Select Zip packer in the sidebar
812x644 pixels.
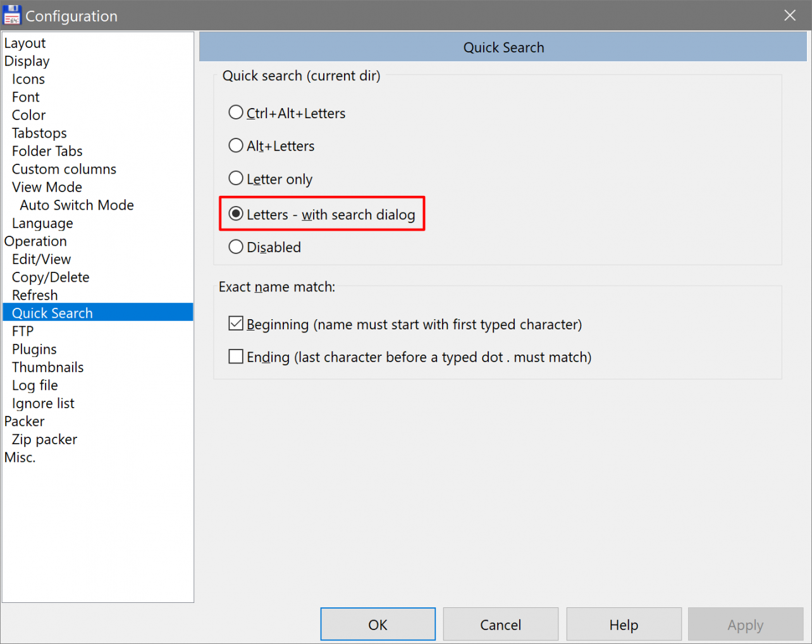click(x=44, y=439)
